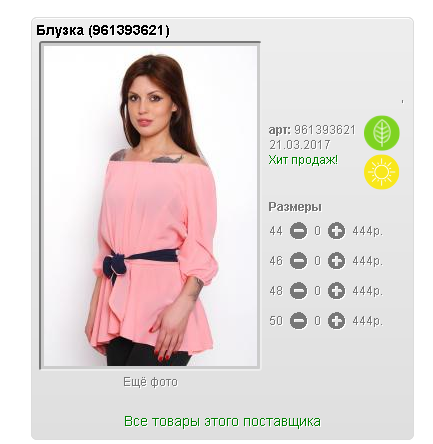Image resolution: width=433 pixels, height=444 pixels.
Task: Select the size 44 quantity value
Action: click(x=317, y=231)
